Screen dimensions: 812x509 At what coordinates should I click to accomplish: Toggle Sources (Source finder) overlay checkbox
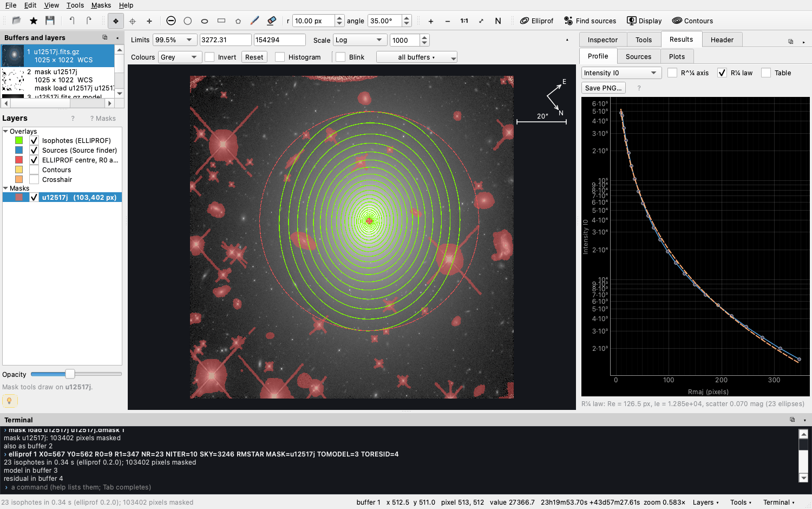34,151
